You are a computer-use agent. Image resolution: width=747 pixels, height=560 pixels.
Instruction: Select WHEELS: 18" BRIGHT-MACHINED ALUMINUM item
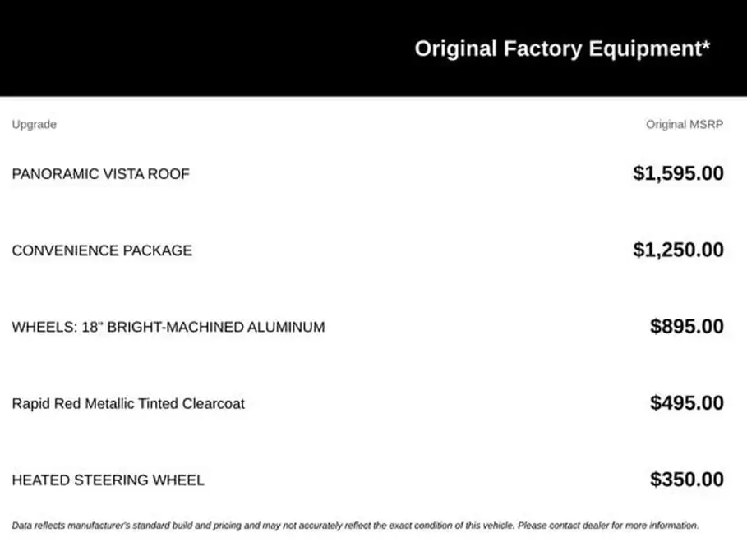[168, 327]
